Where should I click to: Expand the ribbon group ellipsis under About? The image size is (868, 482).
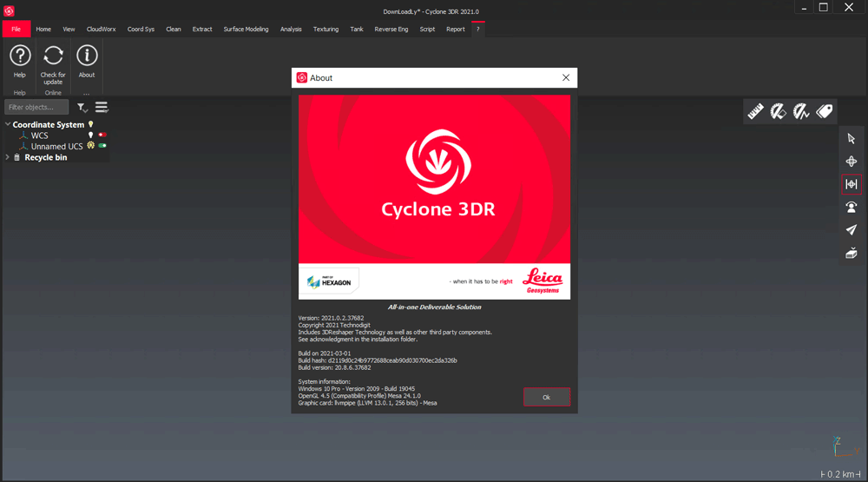[86, 93]
